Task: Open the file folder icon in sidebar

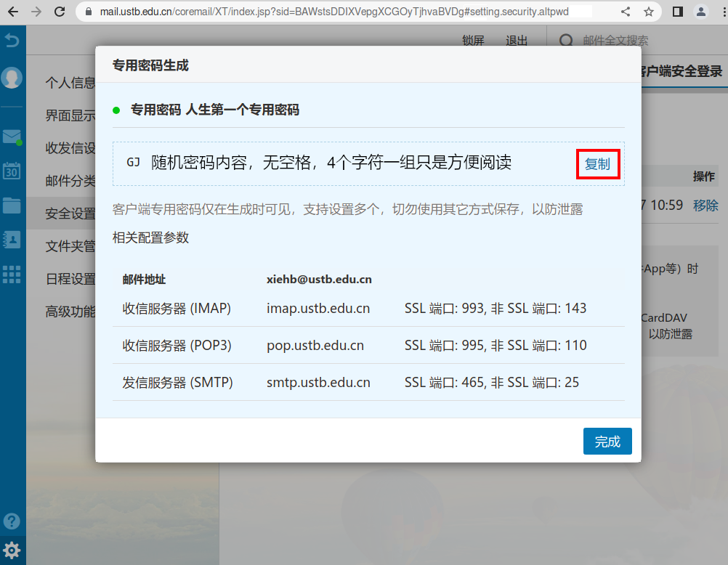Action: click(12, 205)
